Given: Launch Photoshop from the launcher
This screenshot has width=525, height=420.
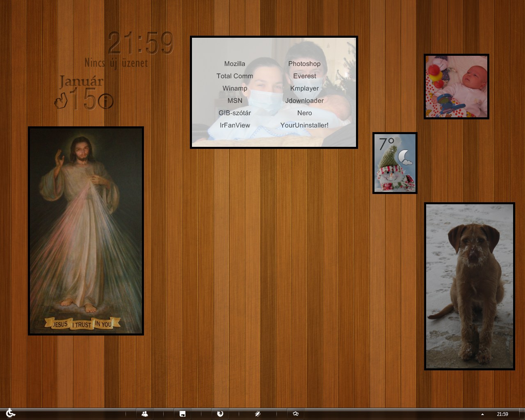Looking at the screenshot, I should pyautogui.click(x=304, y=64).
